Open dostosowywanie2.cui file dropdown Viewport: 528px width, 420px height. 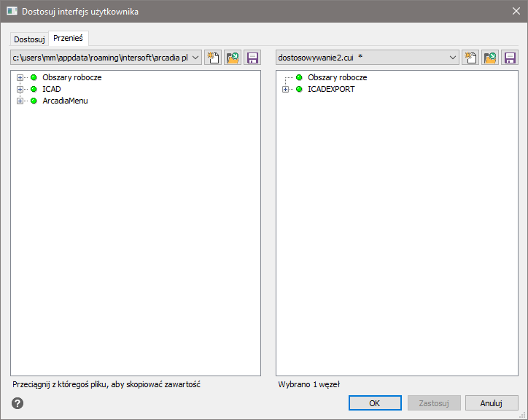click(x=453, y=58)
